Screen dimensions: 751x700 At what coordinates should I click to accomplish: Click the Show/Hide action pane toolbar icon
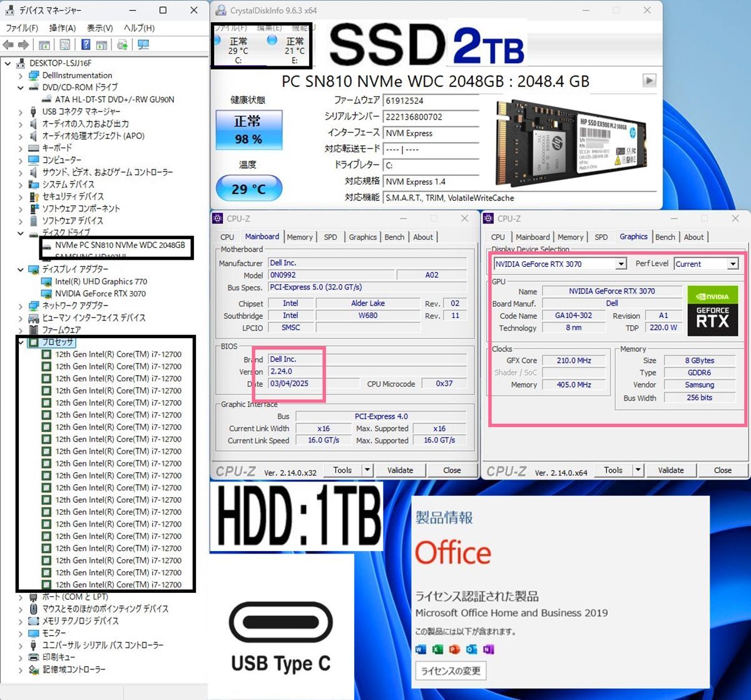(101, 44)
